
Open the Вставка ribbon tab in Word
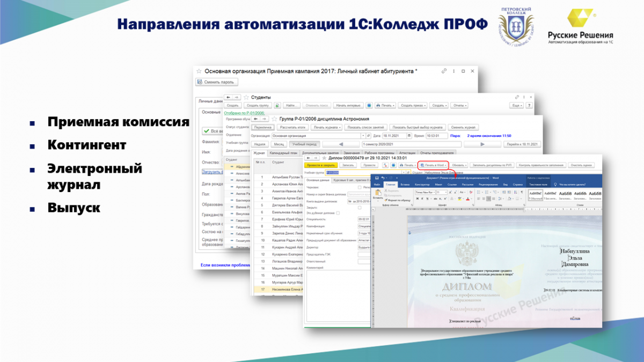pyautogui.click(x=405, y=184)
